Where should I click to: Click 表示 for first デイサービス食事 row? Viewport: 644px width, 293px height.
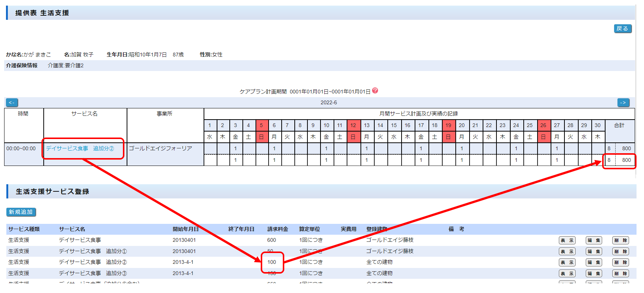pyautogui.click(x=567, y=240)
